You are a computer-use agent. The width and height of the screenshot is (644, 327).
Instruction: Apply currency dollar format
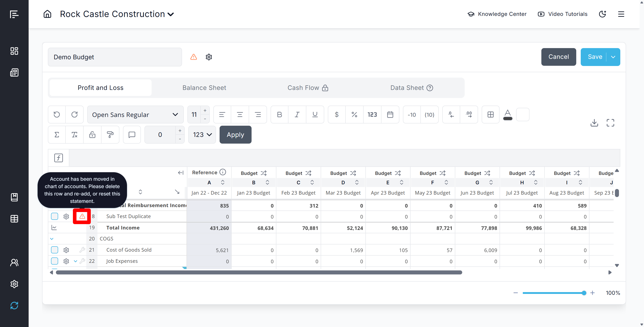(337, 115)
